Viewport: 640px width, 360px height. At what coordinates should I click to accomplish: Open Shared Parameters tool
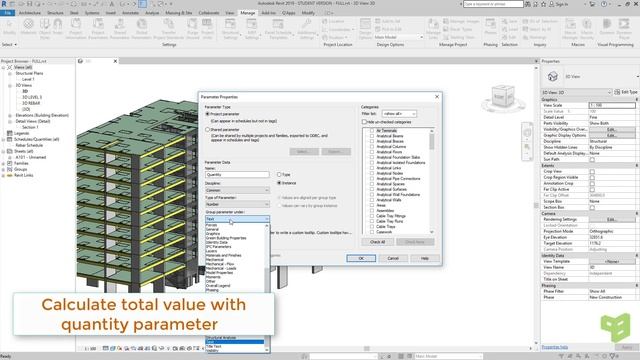pyautogui.click(x=120, y=29)
